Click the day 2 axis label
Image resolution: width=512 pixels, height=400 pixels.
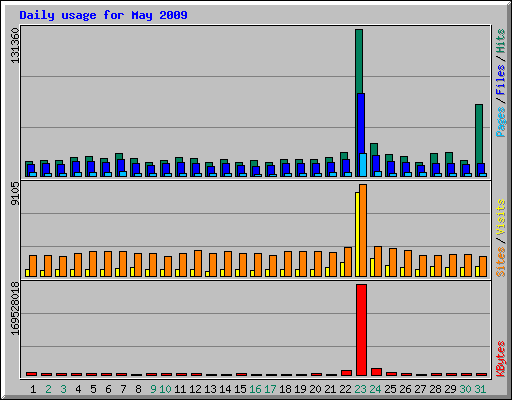[x=48, y=389]
